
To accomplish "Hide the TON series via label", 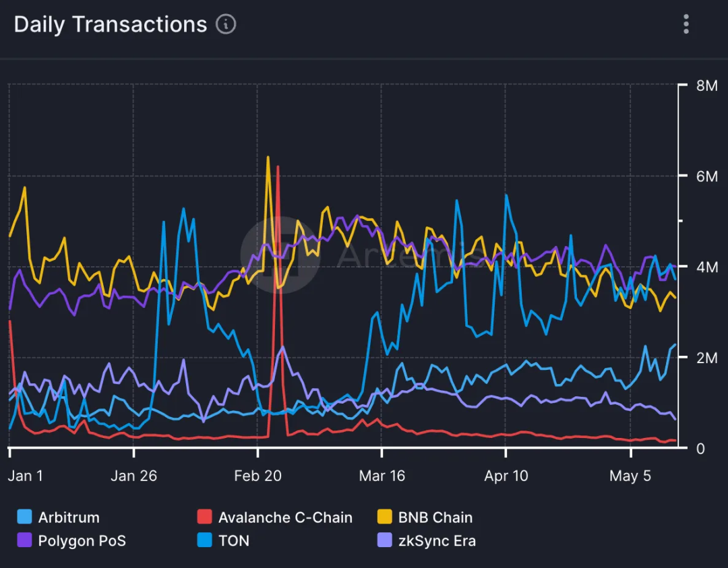I will (234, 540).
